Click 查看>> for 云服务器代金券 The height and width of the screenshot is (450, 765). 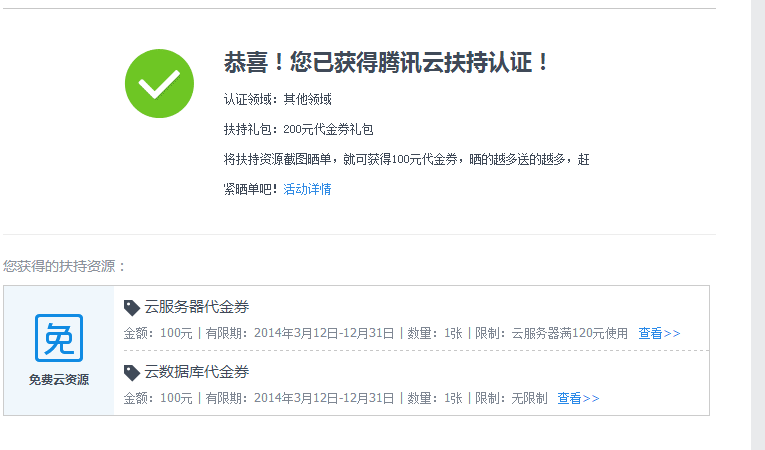(659, 333)
